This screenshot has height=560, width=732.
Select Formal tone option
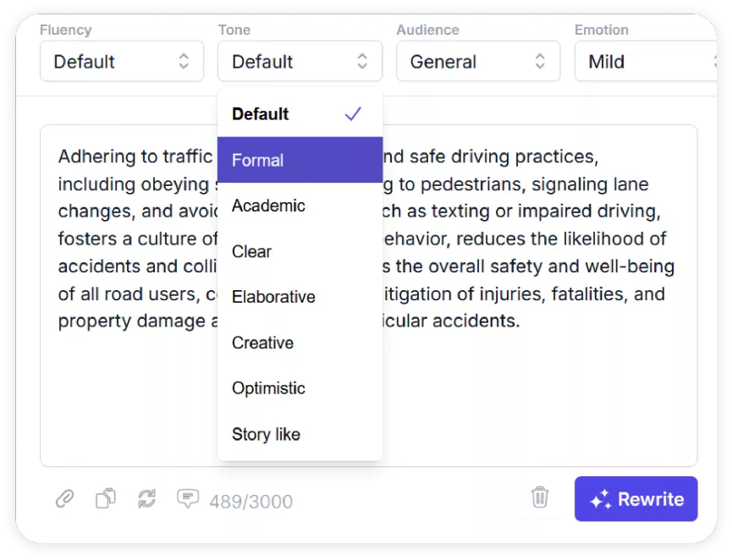[x=300, y=160]
